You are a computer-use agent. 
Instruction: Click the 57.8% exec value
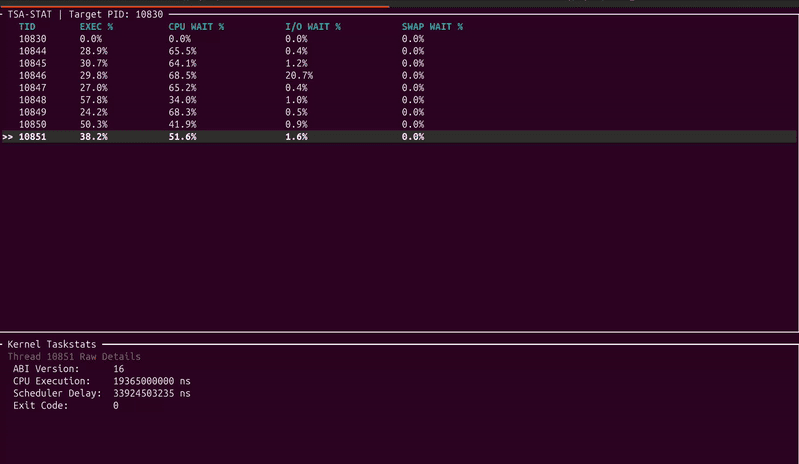[93, 100]
